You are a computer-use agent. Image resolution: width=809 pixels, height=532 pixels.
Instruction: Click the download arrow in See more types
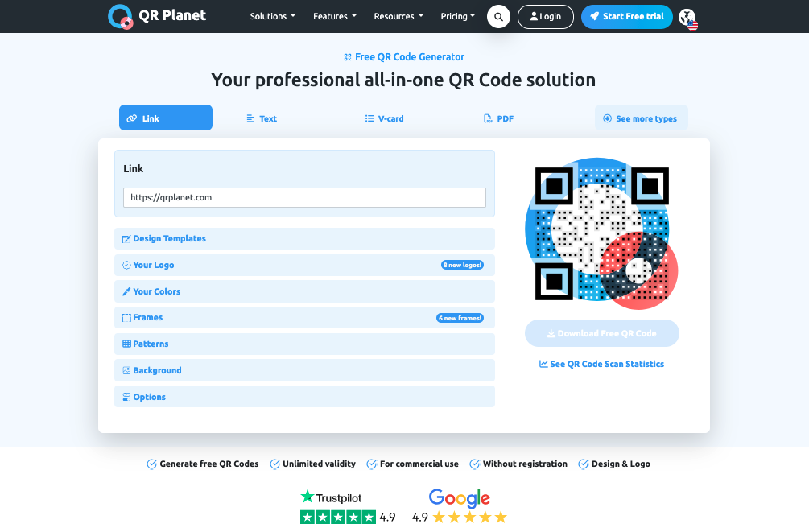[x=607, y=118]
